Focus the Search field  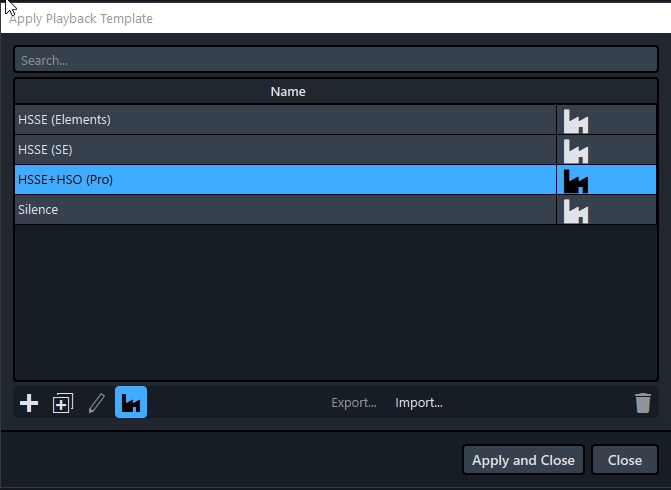tap(336, 60)
